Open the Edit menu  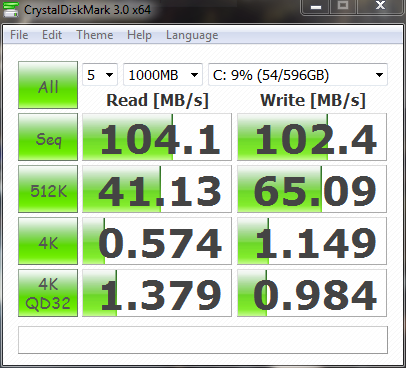[x=52, y=35]
